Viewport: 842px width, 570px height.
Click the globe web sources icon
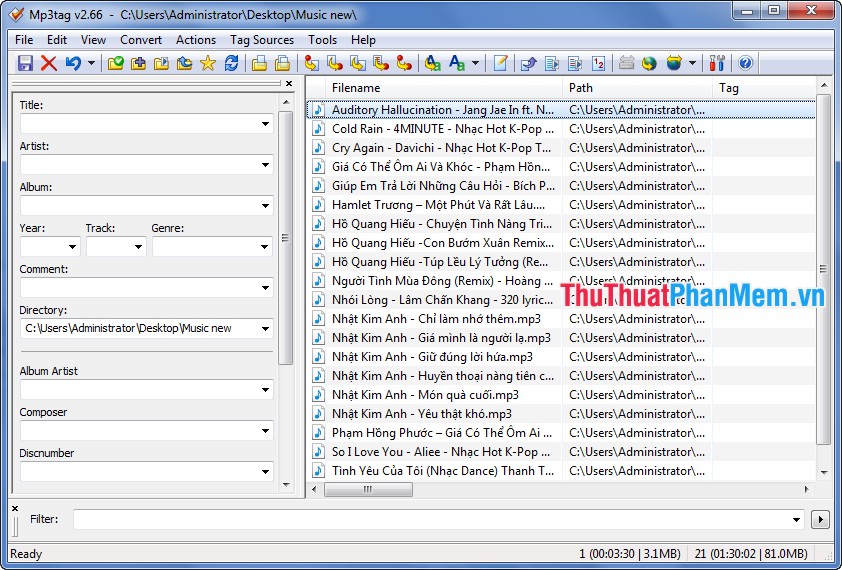pyautogui.click(x=649, y=63)
